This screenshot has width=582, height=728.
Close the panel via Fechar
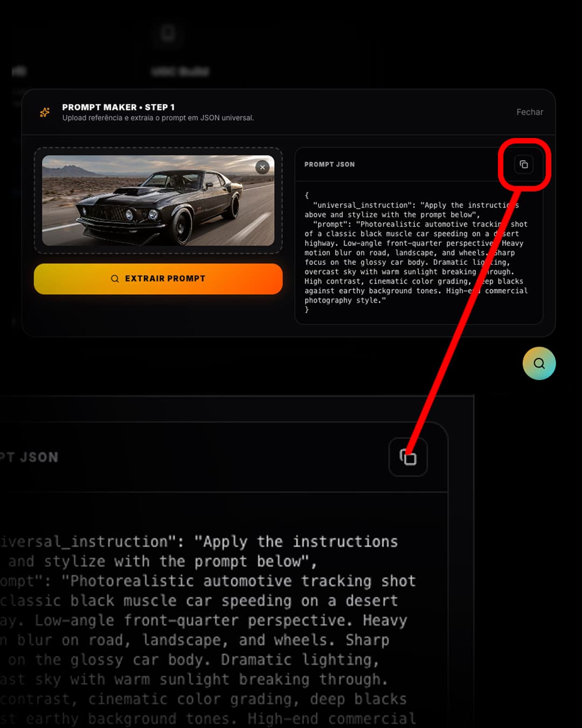pyautogui.click(x=530, y=112)
